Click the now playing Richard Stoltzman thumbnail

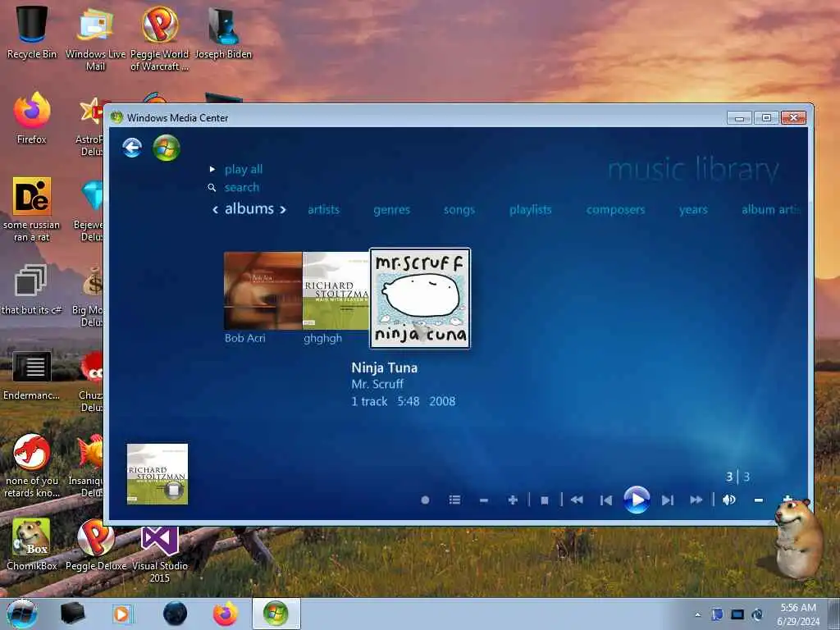click(x=157, y=473)
